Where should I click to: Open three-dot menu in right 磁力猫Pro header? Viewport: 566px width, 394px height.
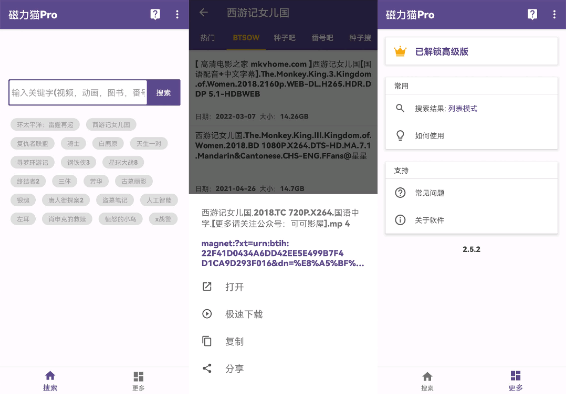tap(554, 14)
